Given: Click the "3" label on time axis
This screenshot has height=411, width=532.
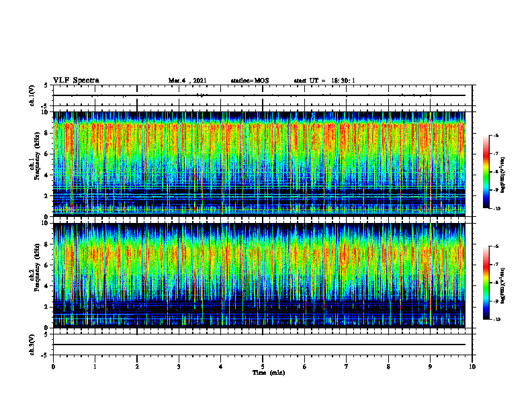Looking at the screenshot, I should point(179,367).
